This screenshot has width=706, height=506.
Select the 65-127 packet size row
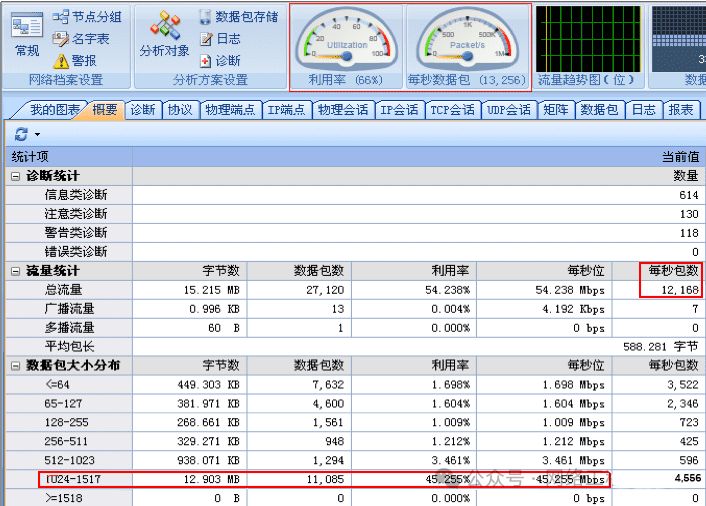click(353, 403)
